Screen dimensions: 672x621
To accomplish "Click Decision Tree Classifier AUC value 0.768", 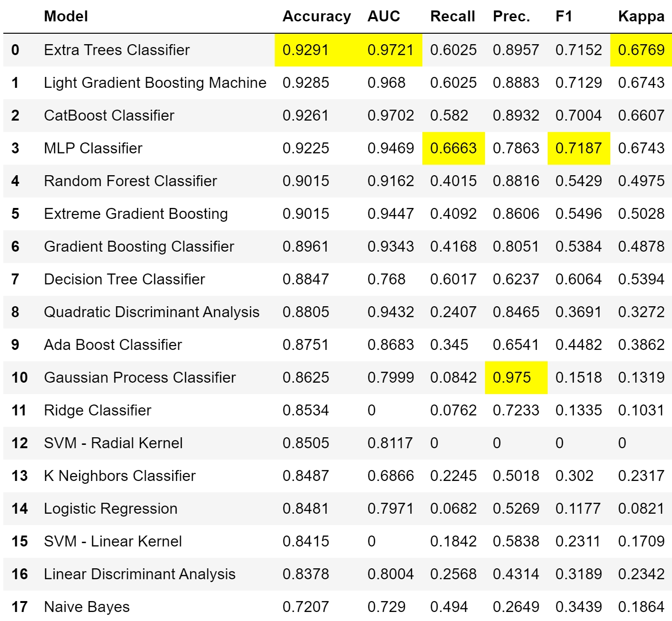I will click(x=386, y=279).
